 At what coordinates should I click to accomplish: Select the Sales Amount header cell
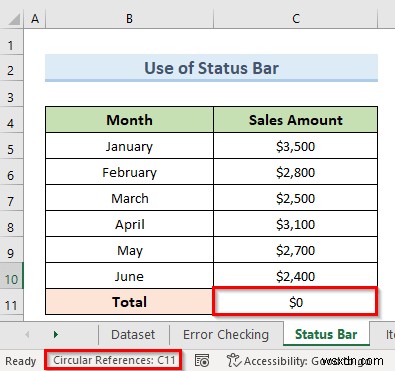pyautogui.click(x=296, y=120)
